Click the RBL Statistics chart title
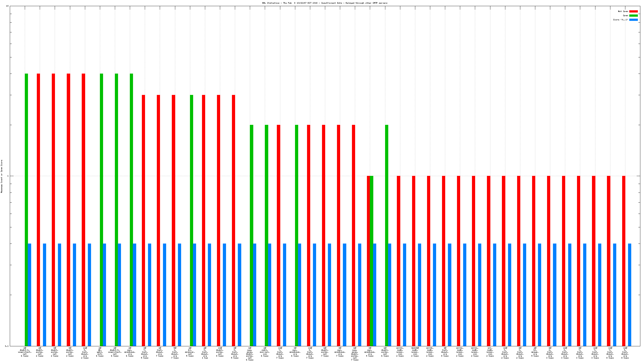This screenshot has height=362, width=644. pyautogui.click(x=324, y=3)
